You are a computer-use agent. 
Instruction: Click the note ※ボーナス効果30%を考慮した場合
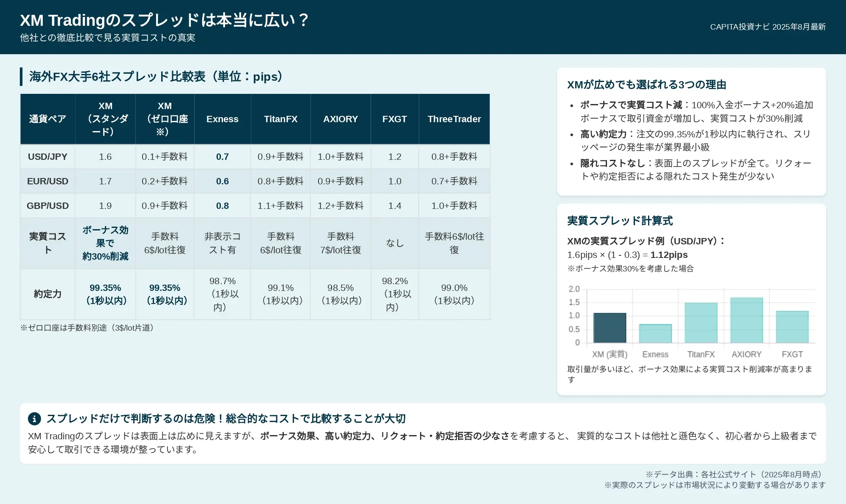coord(630,268)
